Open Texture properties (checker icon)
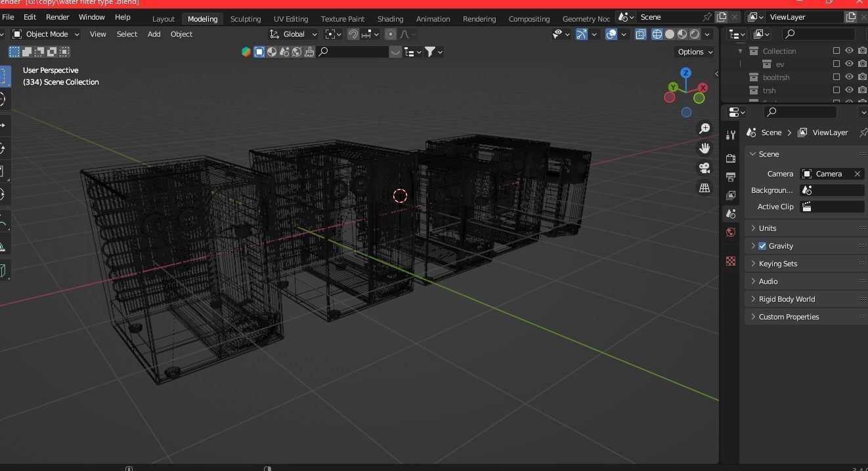Viewport: 868px width, 471px height. [730, 261]
